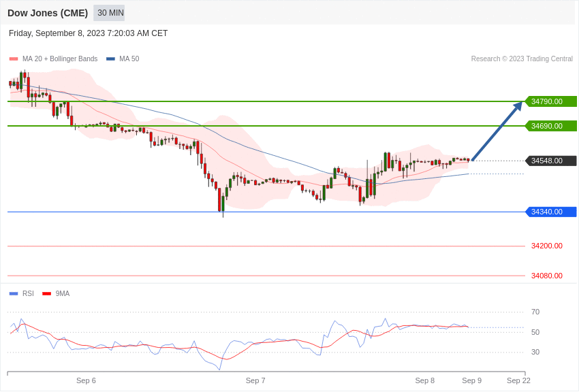This screenshot has height=392, width=579.
Task: Click the MA 20 + Bollinger Bands swatch
Action: click(x=14, y=59)
